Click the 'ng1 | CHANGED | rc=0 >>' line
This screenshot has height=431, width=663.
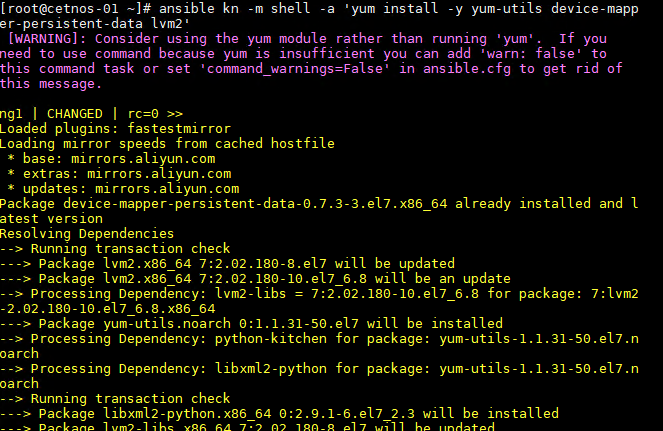click(x=92, y=113)
